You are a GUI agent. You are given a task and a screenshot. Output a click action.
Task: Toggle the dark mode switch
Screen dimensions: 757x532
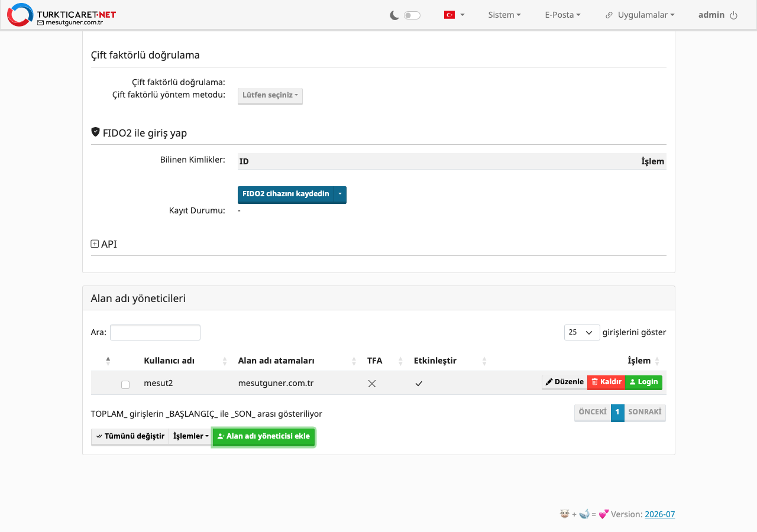coord(412,15)
